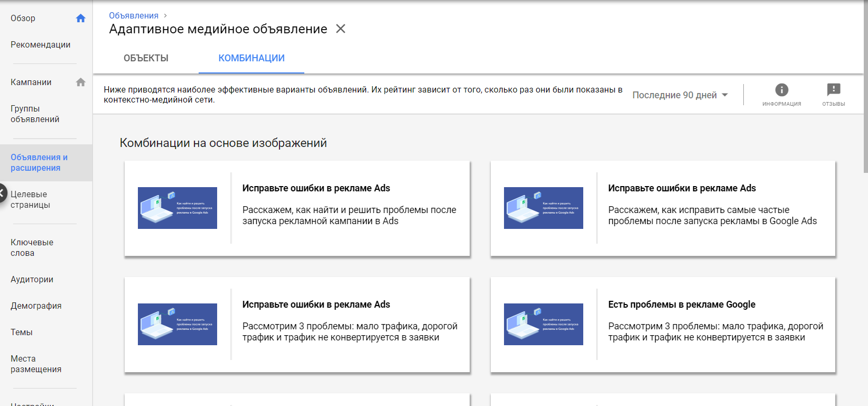
Task: Open Группы объявлений in the sidebar
Action: click(35, 114)
